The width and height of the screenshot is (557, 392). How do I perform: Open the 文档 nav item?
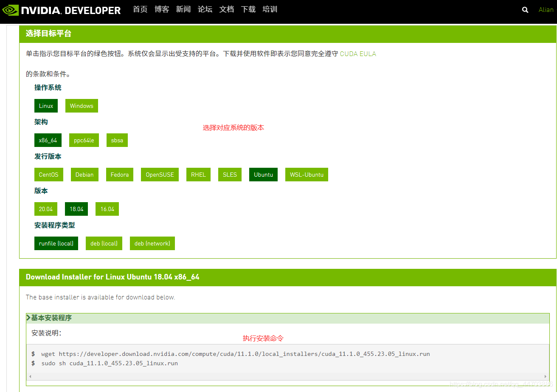click(227, 9)
